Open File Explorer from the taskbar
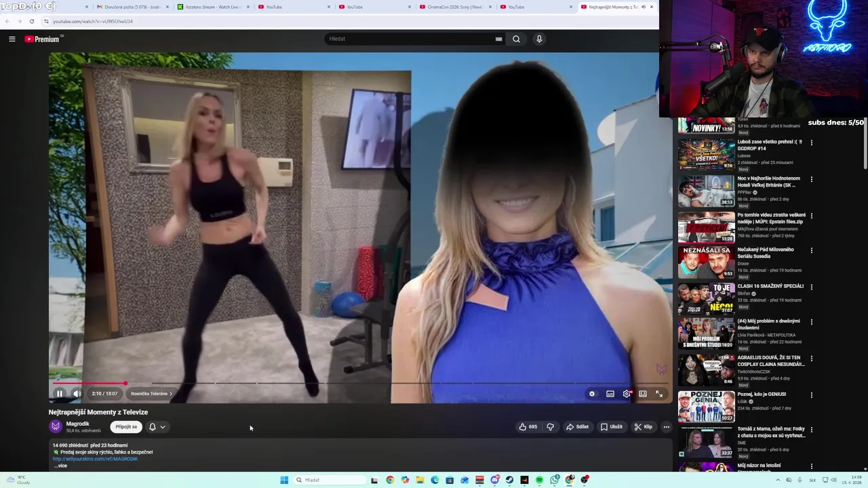The height and width of the screenshot is (488, 868). (x=420, y=480)
